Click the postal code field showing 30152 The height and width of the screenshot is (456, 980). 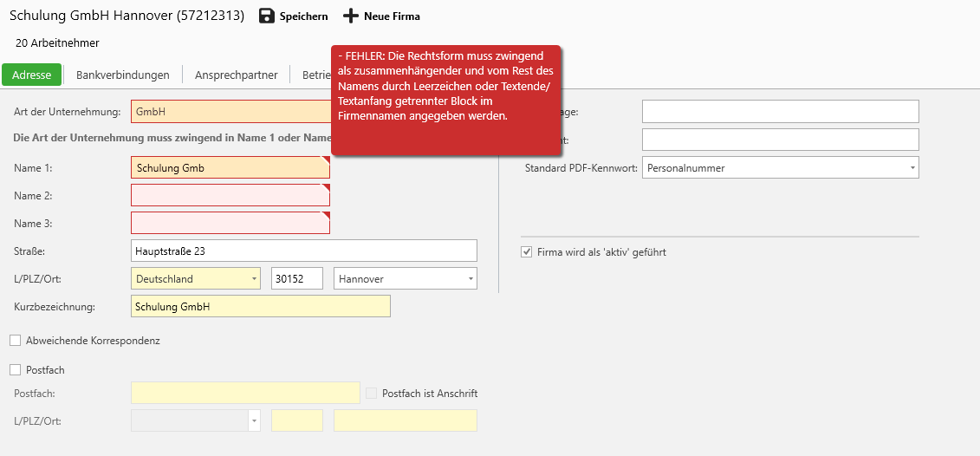tap(297, 279)
